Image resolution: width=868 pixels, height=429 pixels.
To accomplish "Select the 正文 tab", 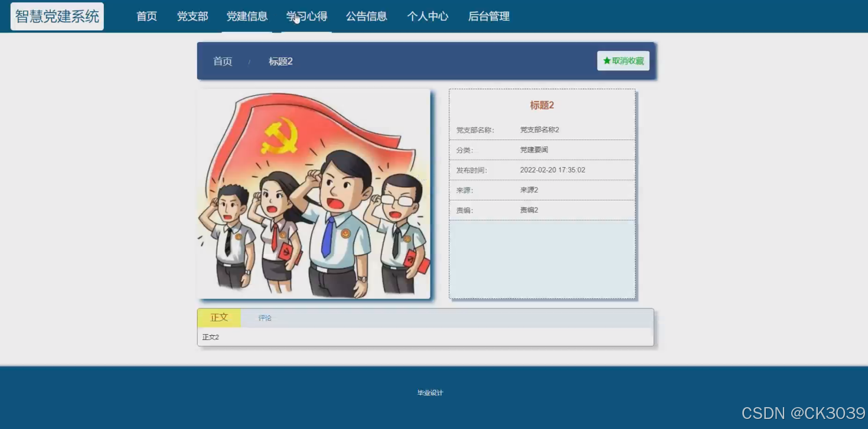I will 219,318.
